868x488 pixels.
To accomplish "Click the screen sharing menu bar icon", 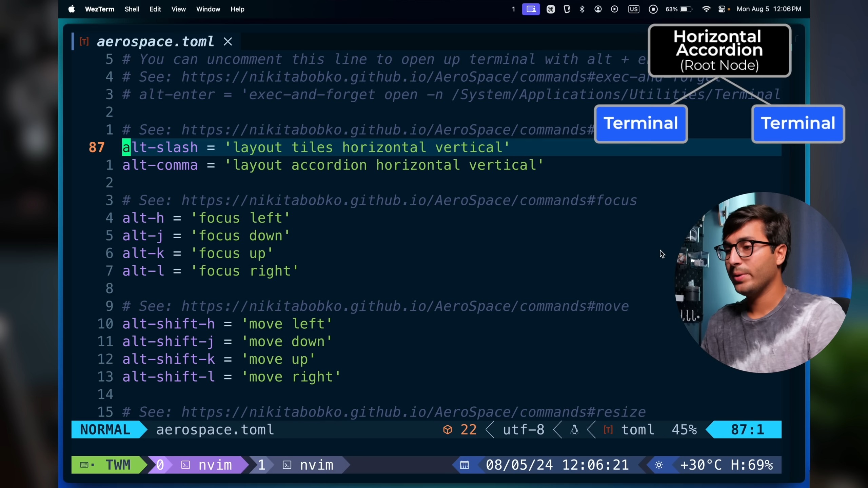I will [x=531, y=9].
